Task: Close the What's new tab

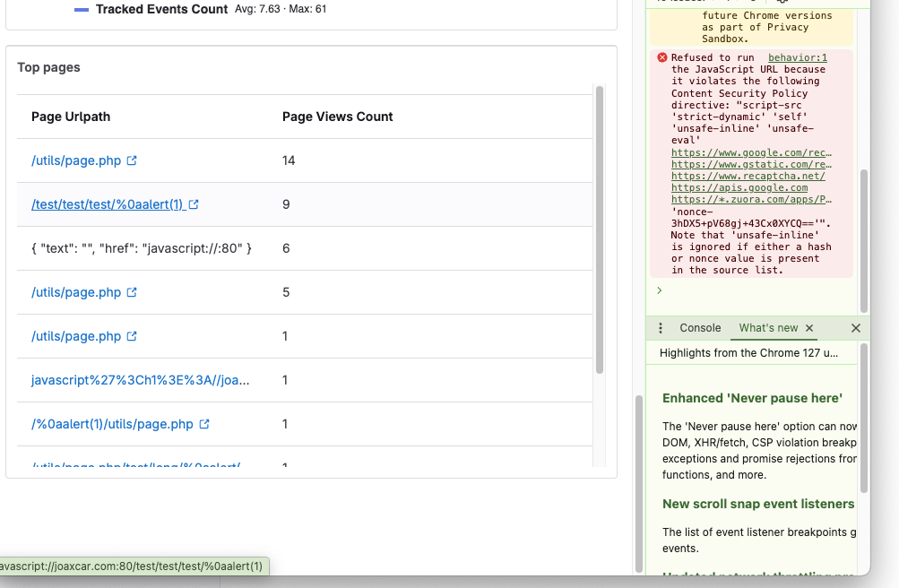Action: click(809, 329)
